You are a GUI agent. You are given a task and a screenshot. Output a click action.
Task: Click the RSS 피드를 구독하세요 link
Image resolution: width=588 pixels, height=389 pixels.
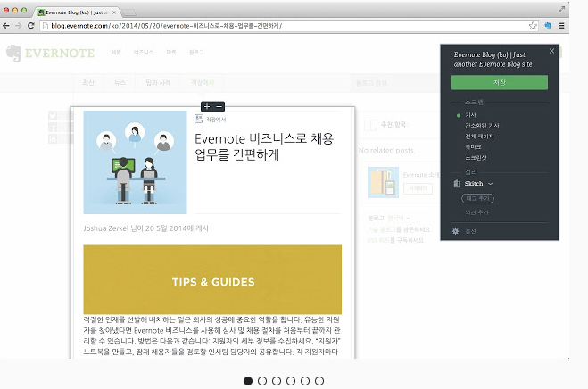(x=395, y=240)
